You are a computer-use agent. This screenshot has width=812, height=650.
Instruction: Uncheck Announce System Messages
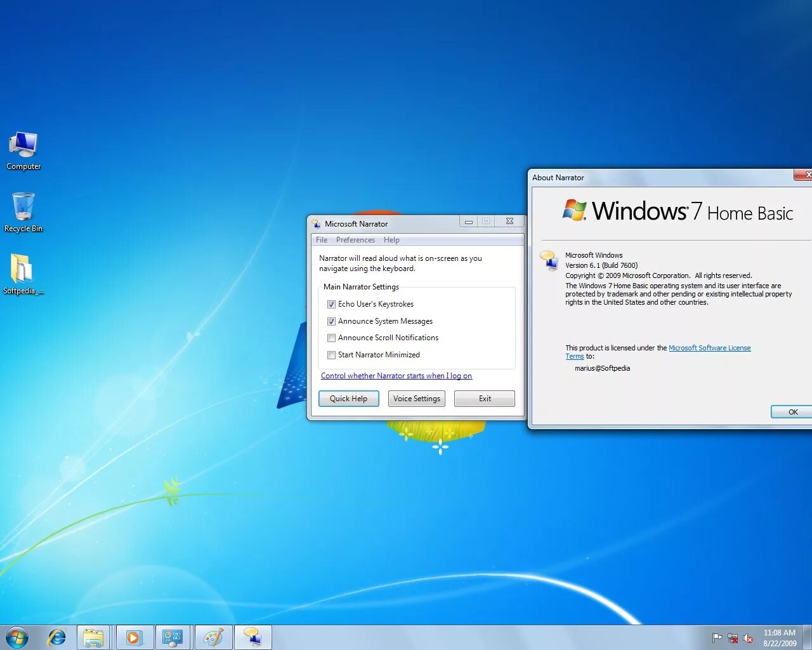[x=331, y=321]
